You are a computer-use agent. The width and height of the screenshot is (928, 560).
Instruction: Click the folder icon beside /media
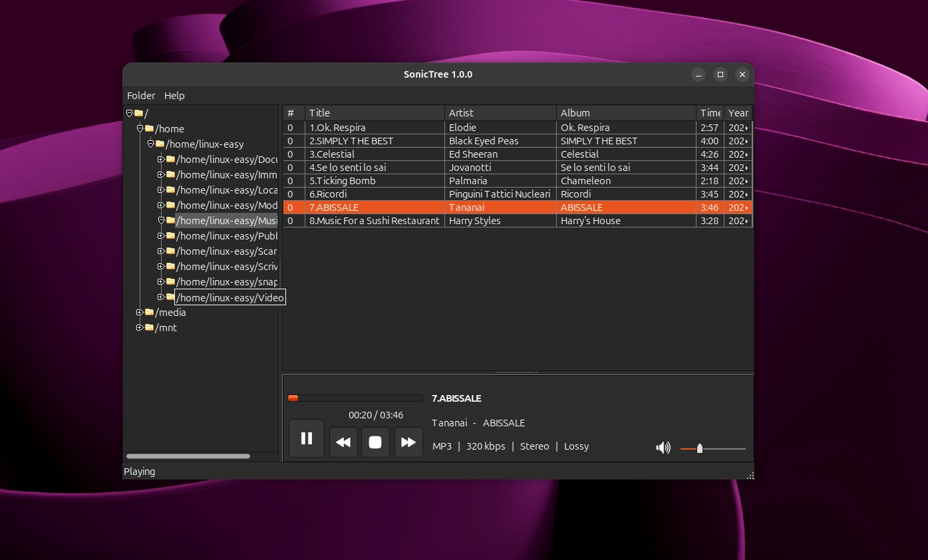tap(149, 312)
